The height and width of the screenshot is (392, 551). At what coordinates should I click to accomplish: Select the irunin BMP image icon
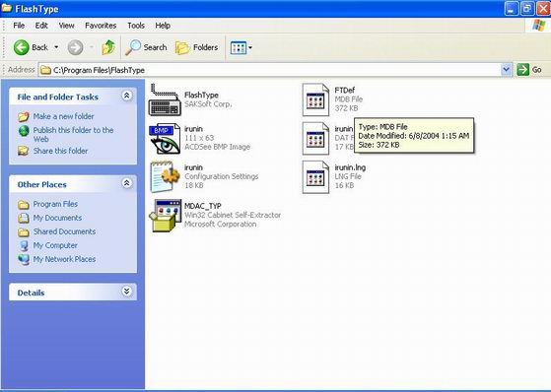point(165,139)
